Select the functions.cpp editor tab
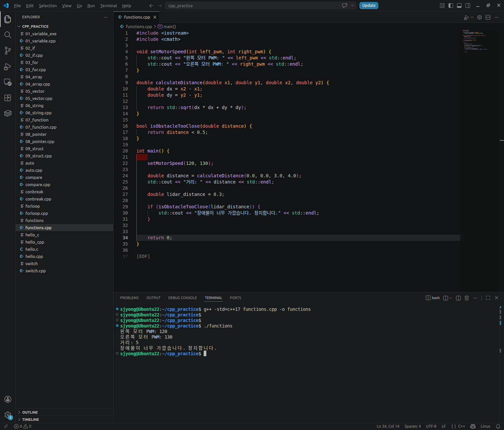The image size is (504, 430). click(137, 17)
